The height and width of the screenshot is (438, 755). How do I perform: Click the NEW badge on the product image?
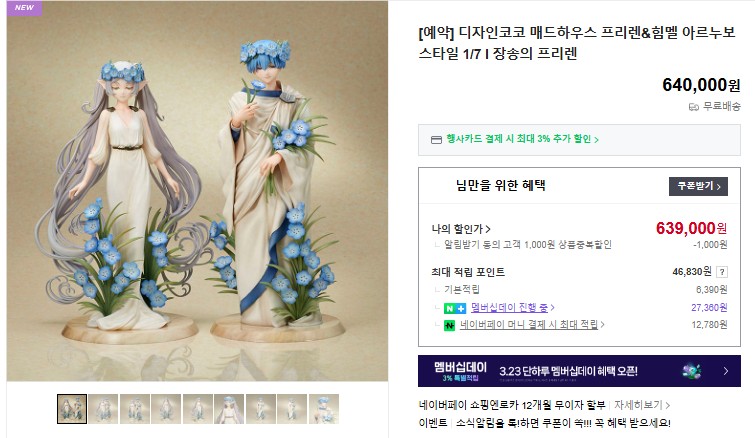(24, 8)
